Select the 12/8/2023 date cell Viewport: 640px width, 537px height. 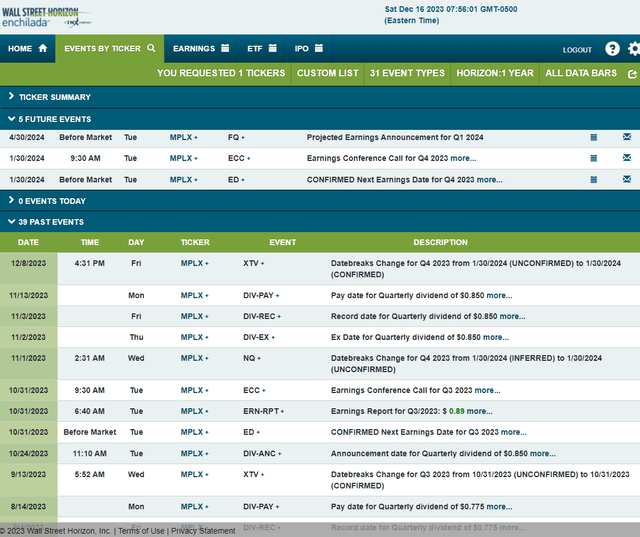coord(29,268)
